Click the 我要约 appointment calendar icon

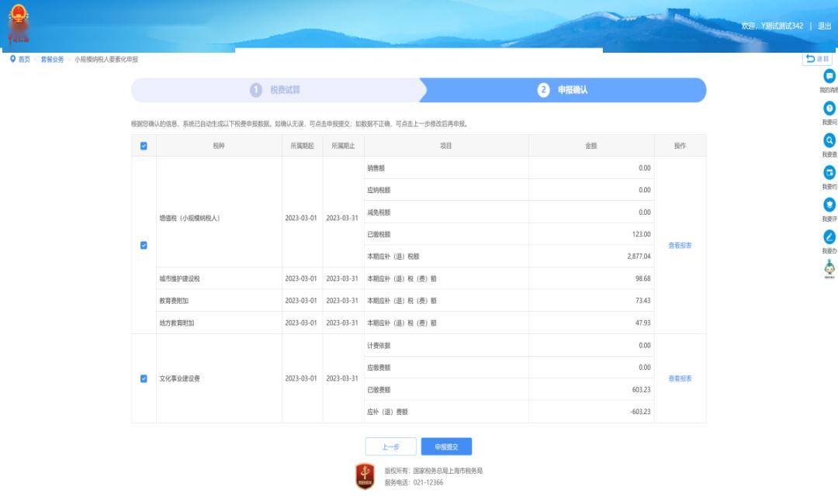pyautogui.click(x=829, y=172)
